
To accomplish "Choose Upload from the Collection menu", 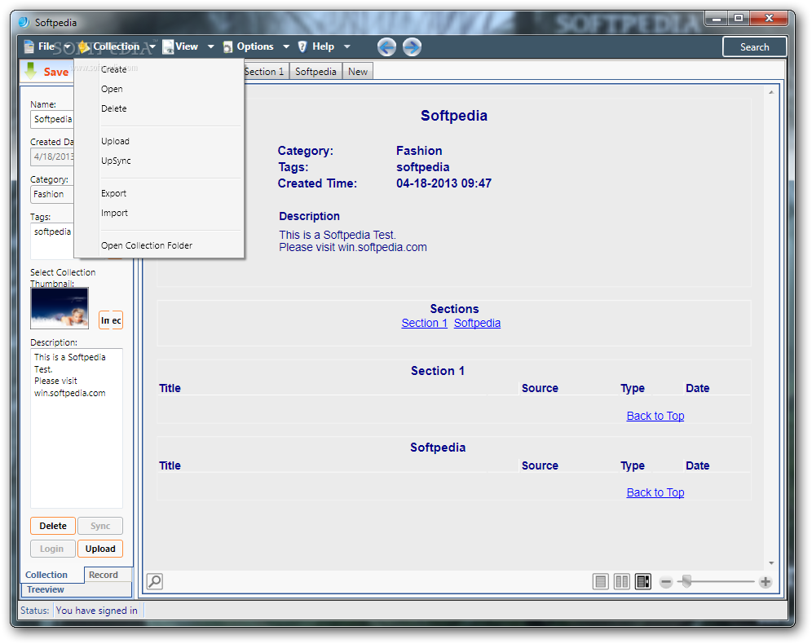I will click(159, 141).
